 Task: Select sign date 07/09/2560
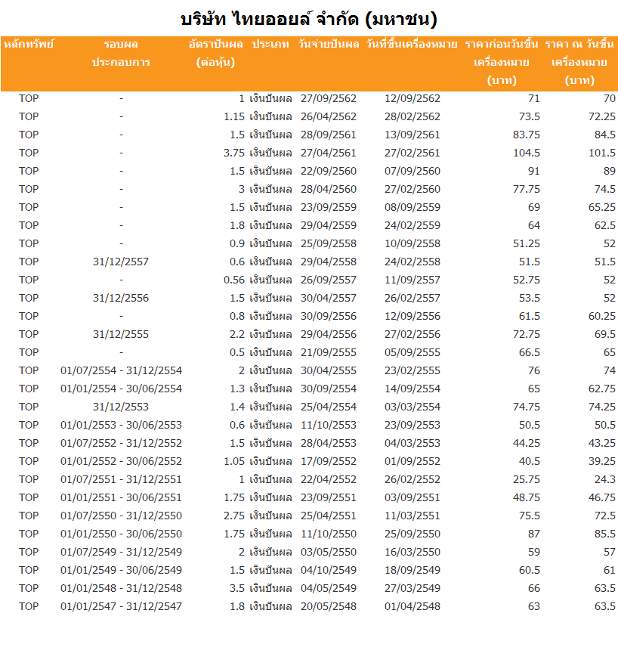pos(413,171)
